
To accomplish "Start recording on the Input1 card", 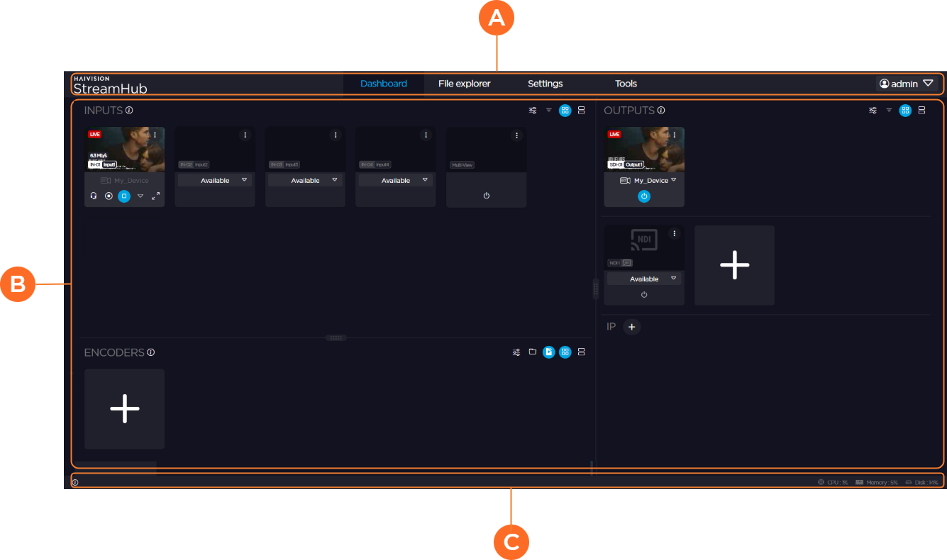I will click(x=109, y=196).
